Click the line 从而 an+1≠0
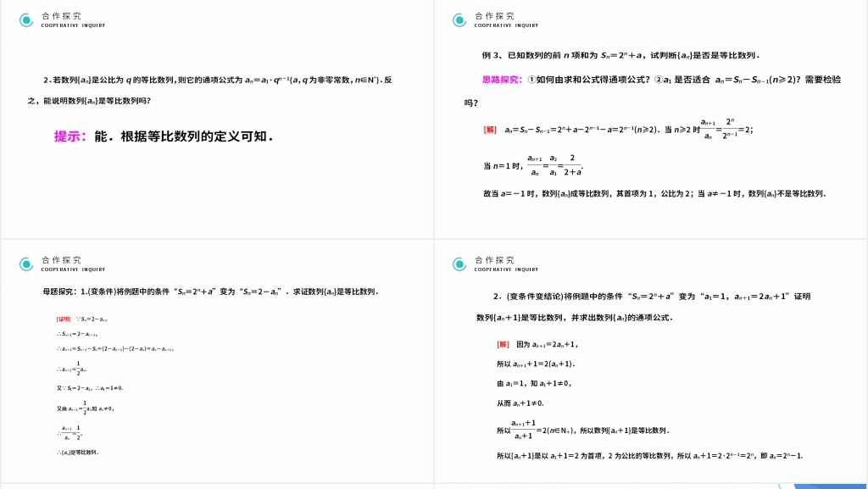This screenshot has height=489, width=868. click(520, 403)
